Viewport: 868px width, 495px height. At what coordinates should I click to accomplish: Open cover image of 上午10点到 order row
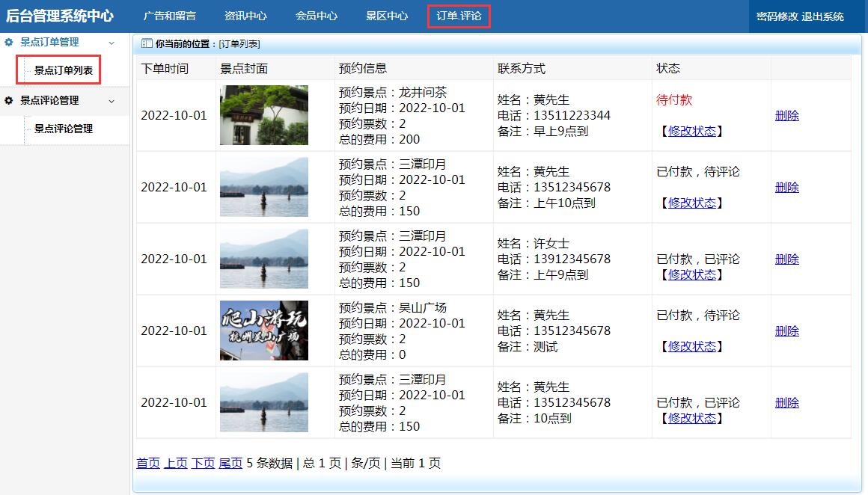click(x=264, y=187)
